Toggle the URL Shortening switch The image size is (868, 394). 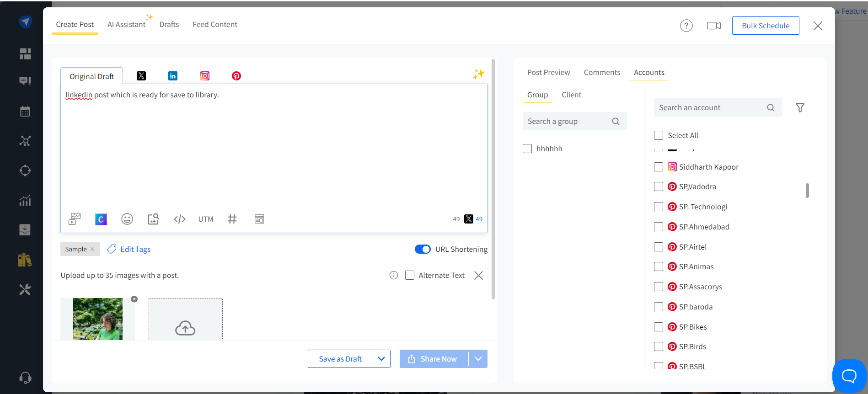pos(423,249)
